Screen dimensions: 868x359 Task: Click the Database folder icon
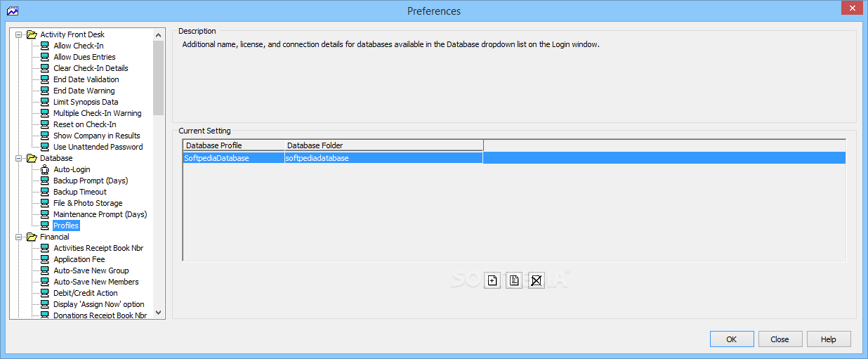coord(32,158)
